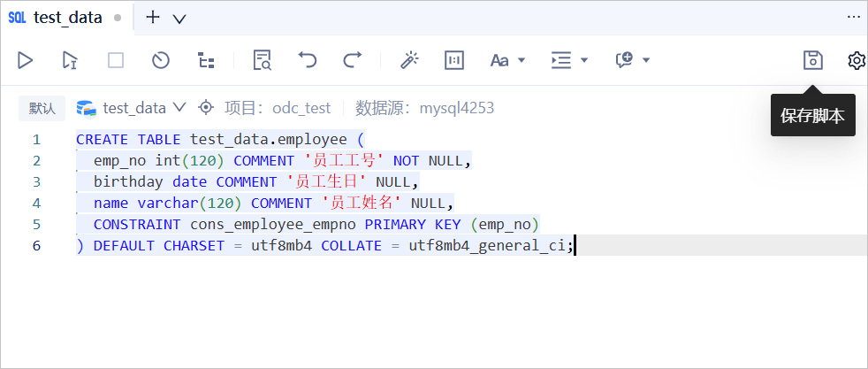Open the execution plan tree icon
The height and width of the screenshot is (369, 868).
point(206,60)
